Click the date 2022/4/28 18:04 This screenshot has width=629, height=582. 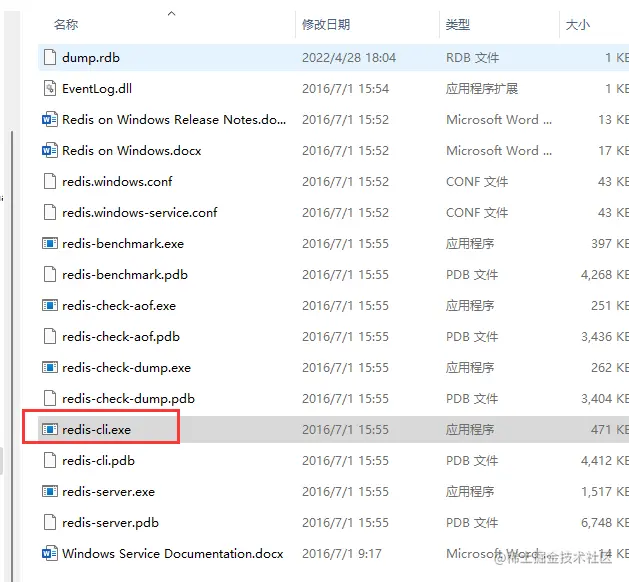click(x=349, y=58)
